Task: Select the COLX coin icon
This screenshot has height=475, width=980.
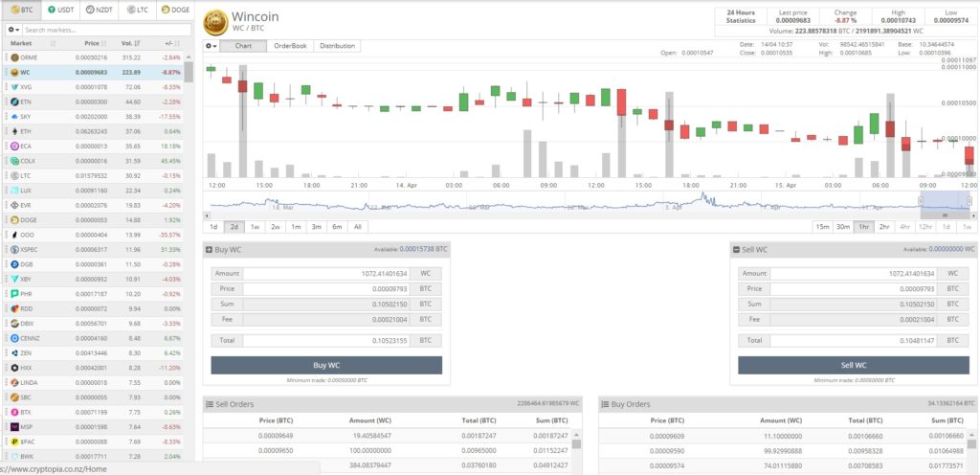Action: point(14,161)
